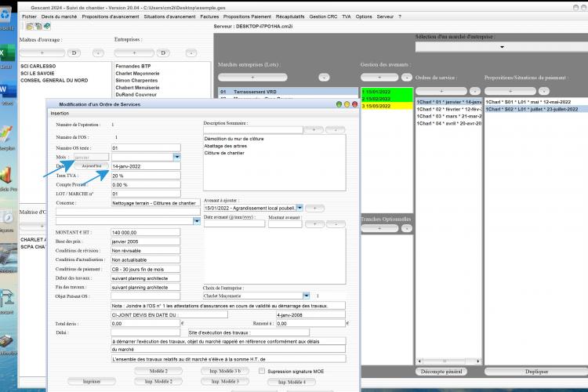Click the Modèle 2 button
588x392 pixels.
158,371
